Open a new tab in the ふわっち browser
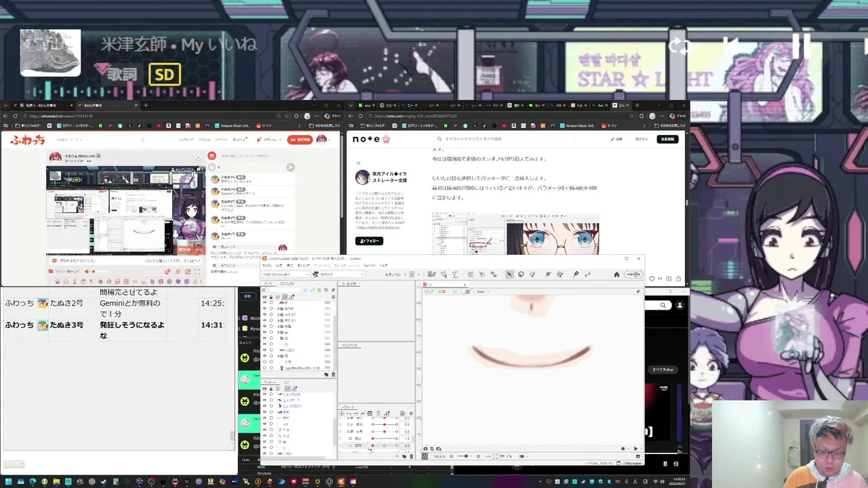This screenshot has width=868, height=488. [145, 105]
